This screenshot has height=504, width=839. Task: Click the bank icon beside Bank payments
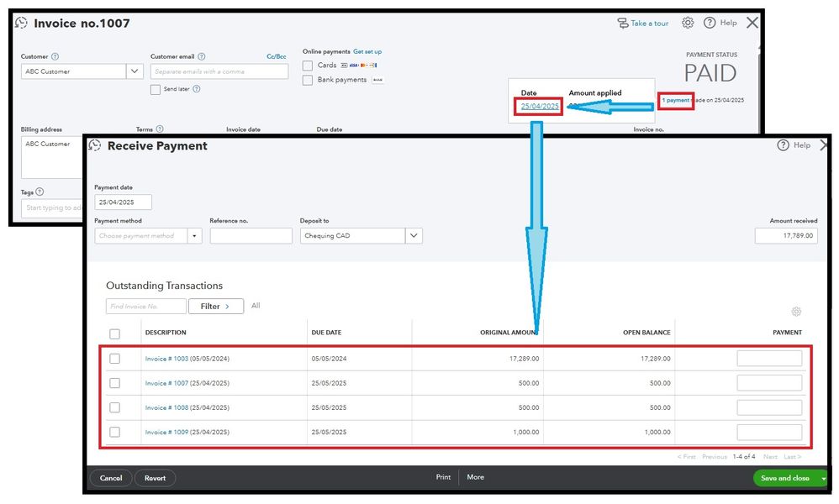377,80
